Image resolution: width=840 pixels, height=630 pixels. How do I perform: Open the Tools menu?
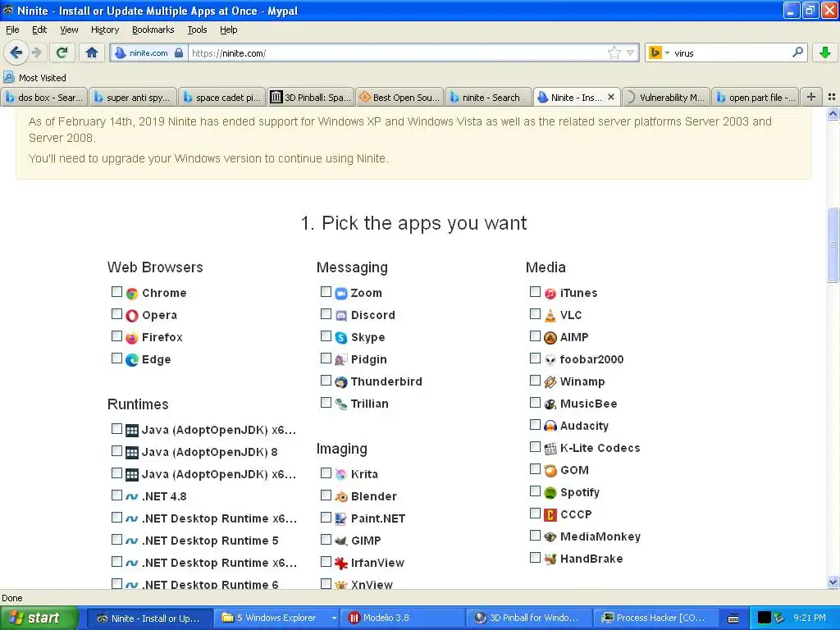197,30
